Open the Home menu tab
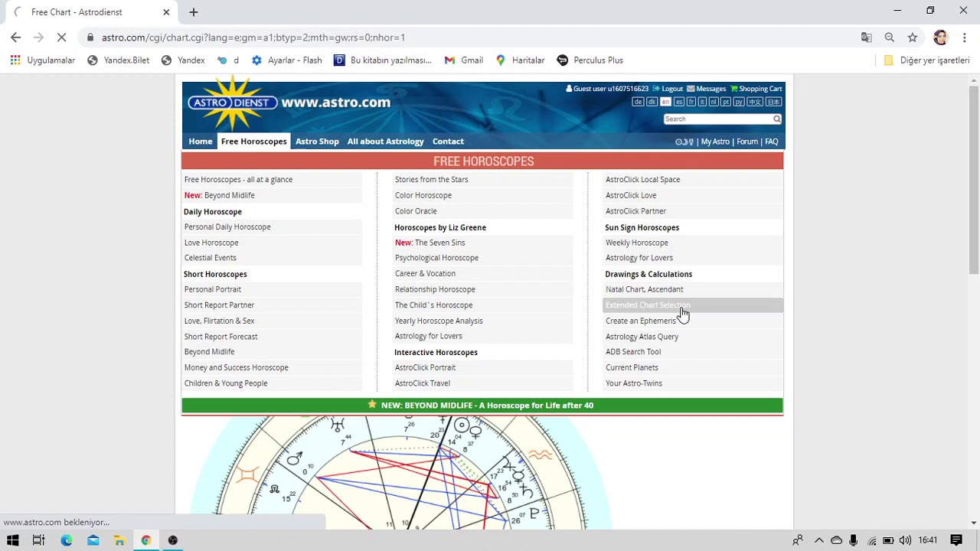 click(x=201, y=142)
